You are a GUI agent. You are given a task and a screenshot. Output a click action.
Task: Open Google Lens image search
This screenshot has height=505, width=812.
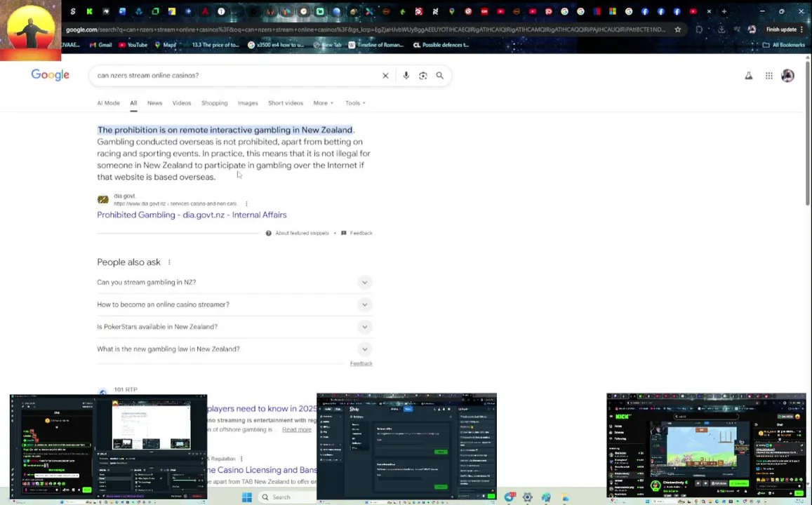click(423, 76)
